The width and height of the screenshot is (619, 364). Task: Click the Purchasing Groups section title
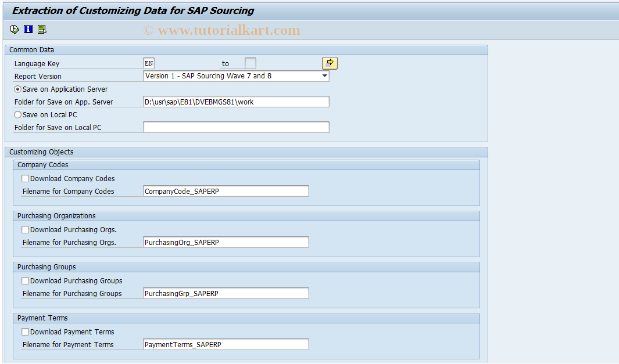46,267
